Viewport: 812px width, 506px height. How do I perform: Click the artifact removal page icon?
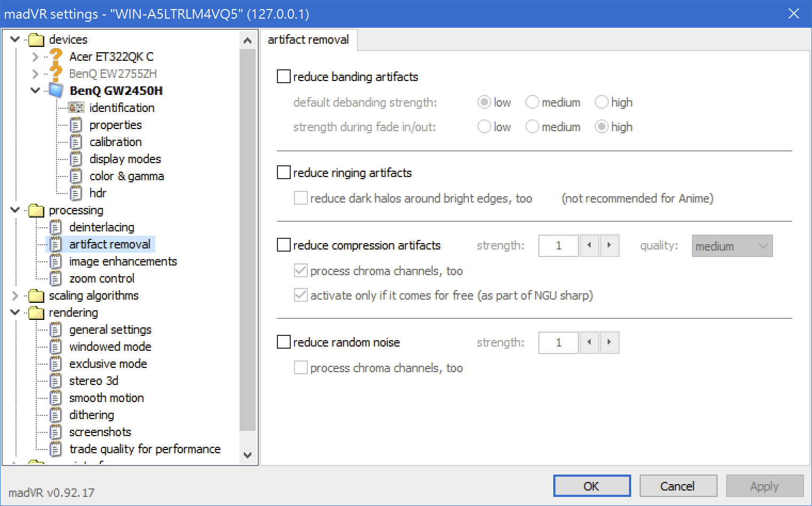point(56,244)
